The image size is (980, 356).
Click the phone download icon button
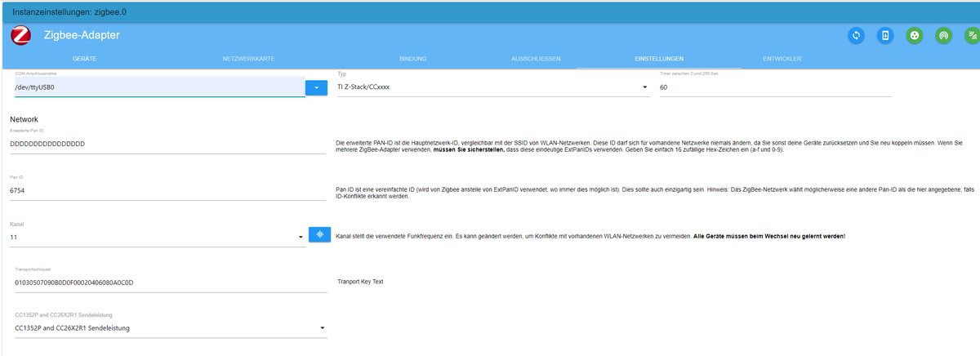click(885, 36)
